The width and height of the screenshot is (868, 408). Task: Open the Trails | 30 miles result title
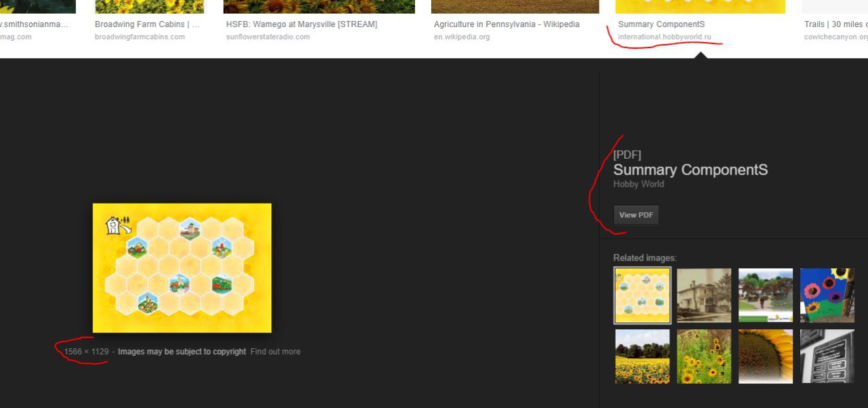[836, 24]
